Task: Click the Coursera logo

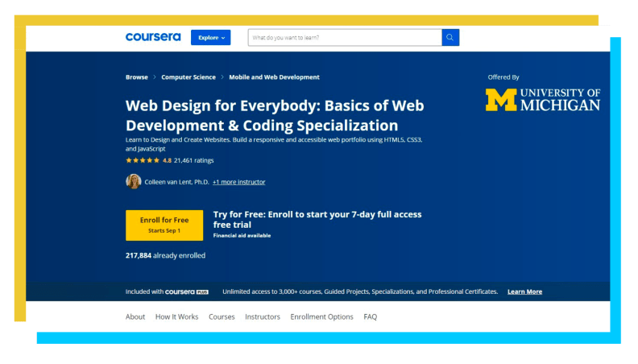Action: click(153, 37)
